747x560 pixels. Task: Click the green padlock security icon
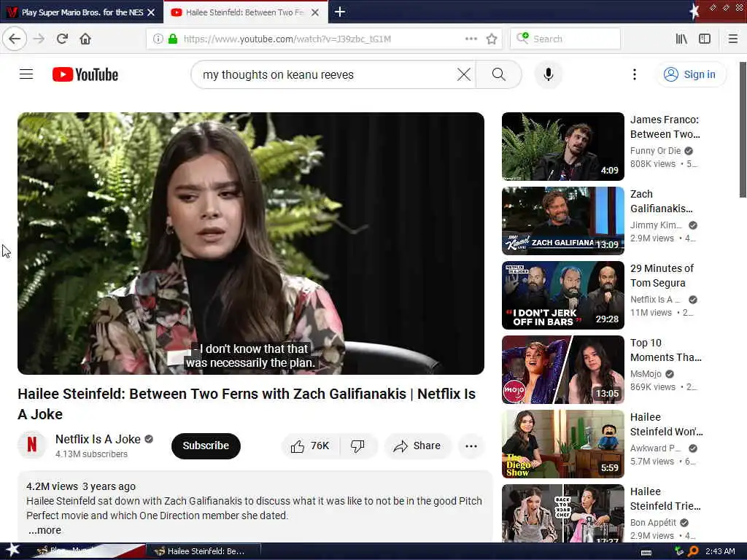pyautogui.click(x=173, y=39)
